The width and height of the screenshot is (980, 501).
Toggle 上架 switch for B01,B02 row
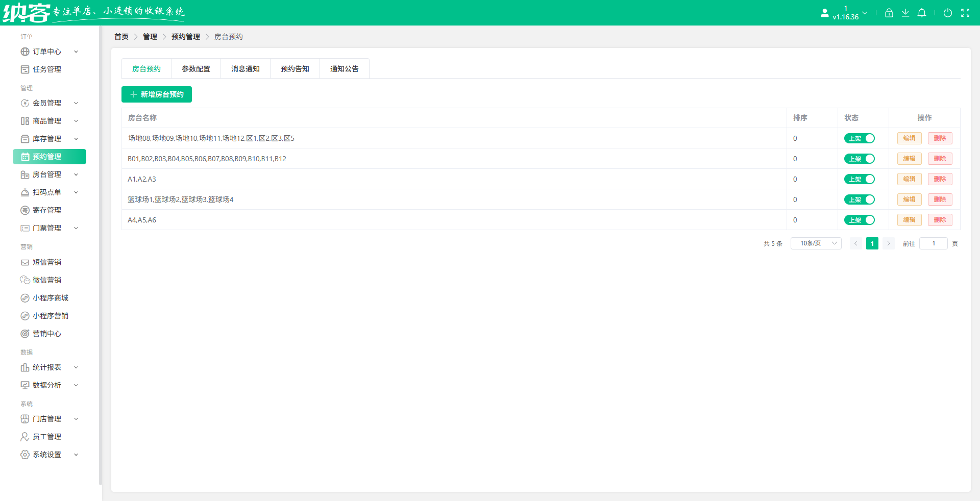860,159
